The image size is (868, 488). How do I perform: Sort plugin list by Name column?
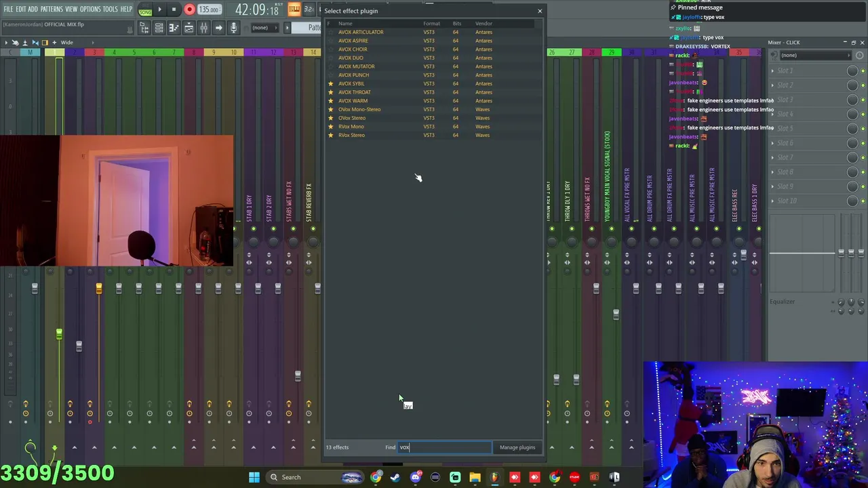[345, 24]
